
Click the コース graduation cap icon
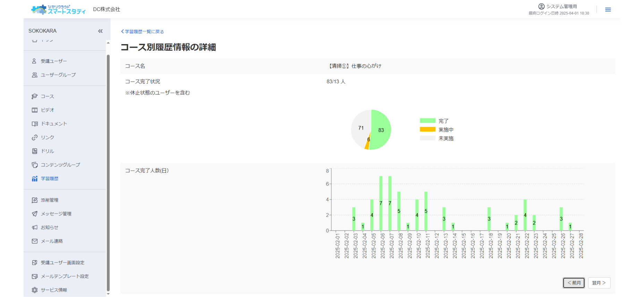[34, 96]
